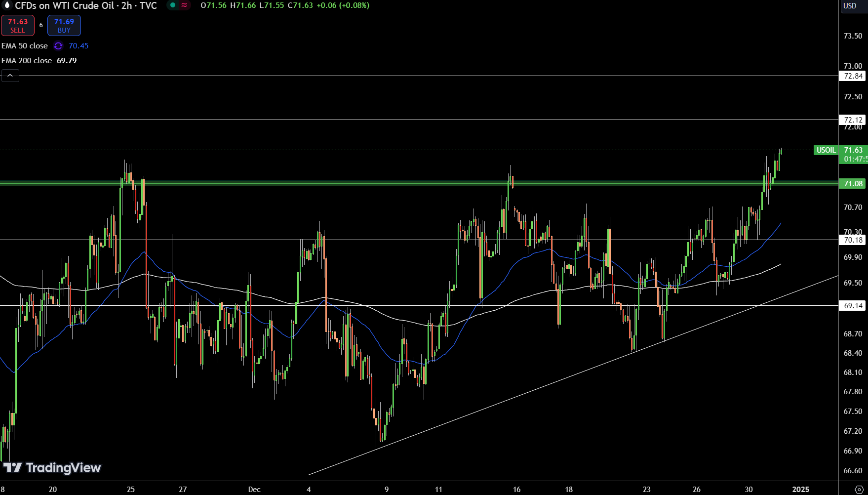This screenshot has width=868, height=495.
Task: Click the 70.18 price level label
Action: (853, 240)
